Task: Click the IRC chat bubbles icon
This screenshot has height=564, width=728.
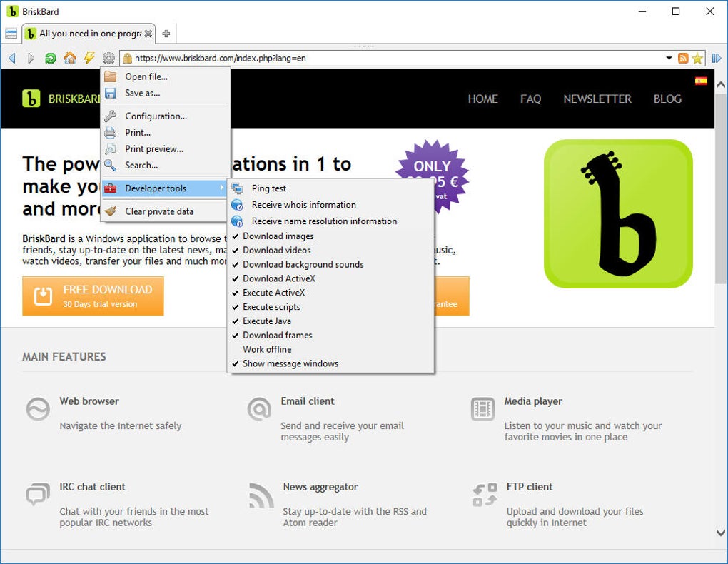Action: [x=38, y=494]
